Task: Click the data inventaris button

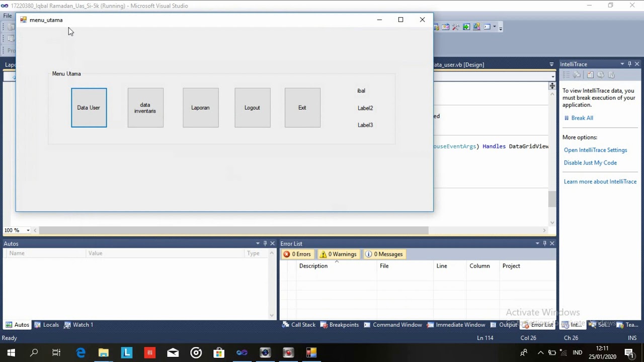Action: coord(145,108)
